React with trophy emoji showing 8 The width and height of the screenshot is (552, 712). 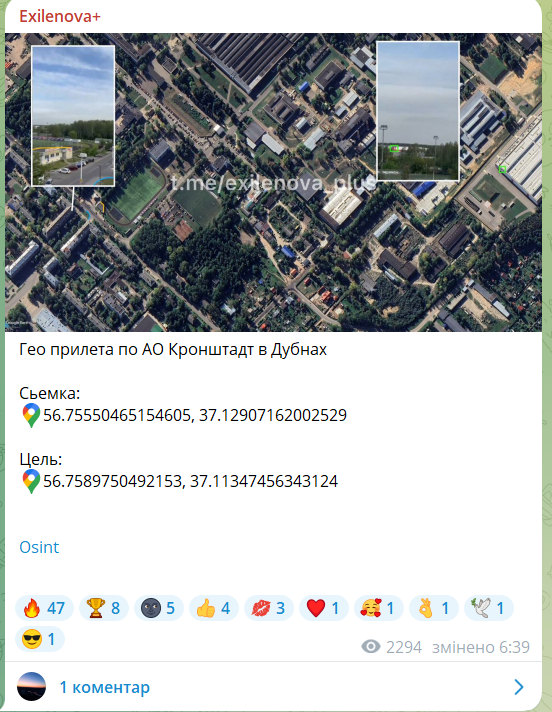104,608
